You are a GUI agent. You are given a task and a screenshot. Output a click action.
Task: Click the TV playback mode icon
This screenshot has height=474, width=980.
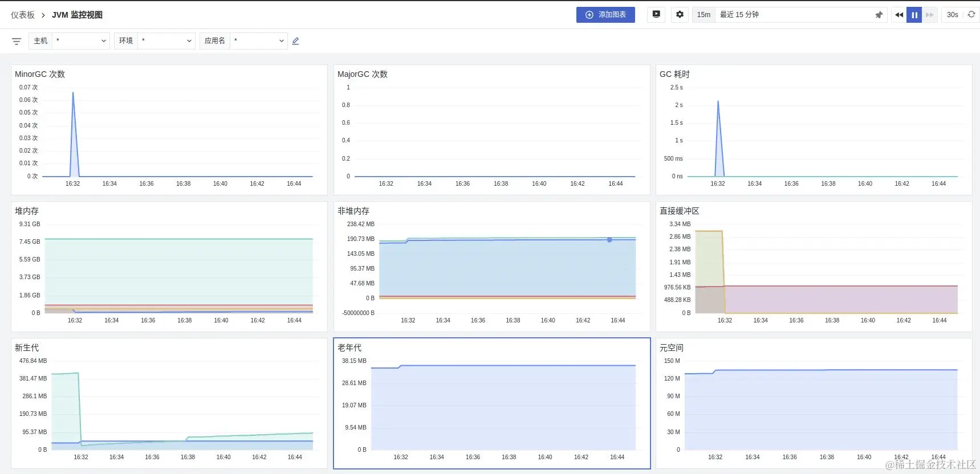[x=656, y=15]
